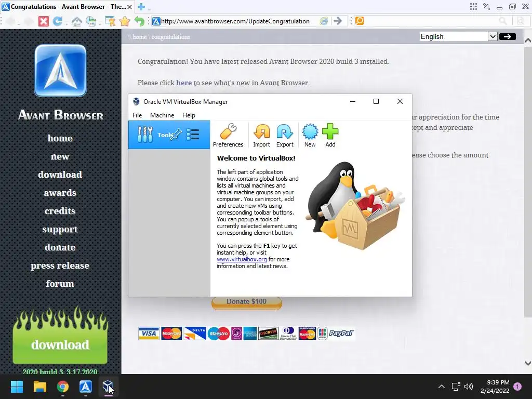This screenshot has height=399, width=532.
Task: Open the 'forum' sidebar link
Action: tap(60, 284)
